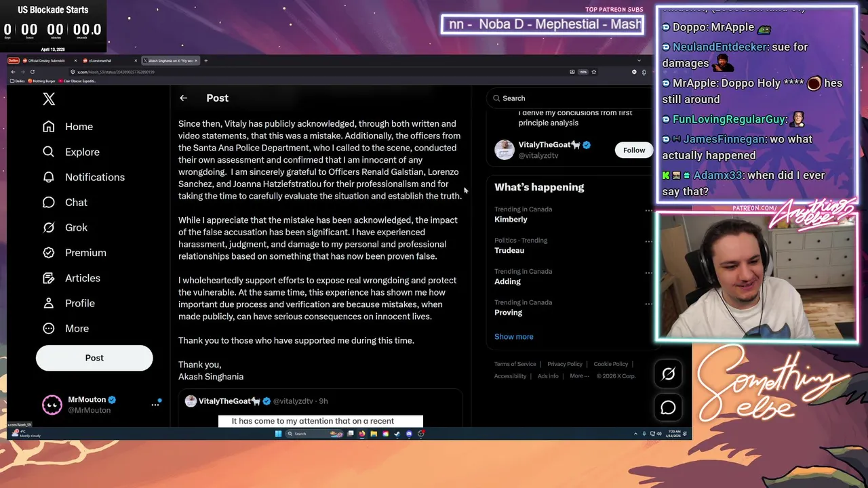
Task: Open trending topic Kimberly
Action: (511, 219)
